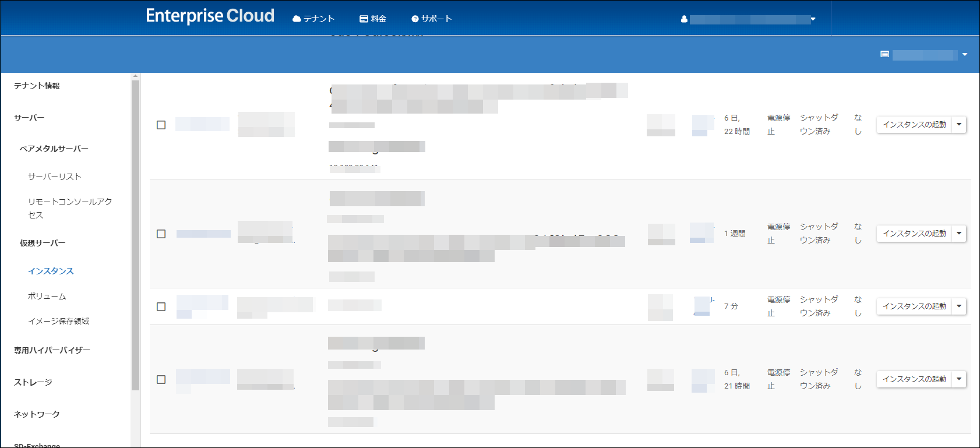Click the cloud icon beside テナント
980x448 pixels.
(297, 19)
